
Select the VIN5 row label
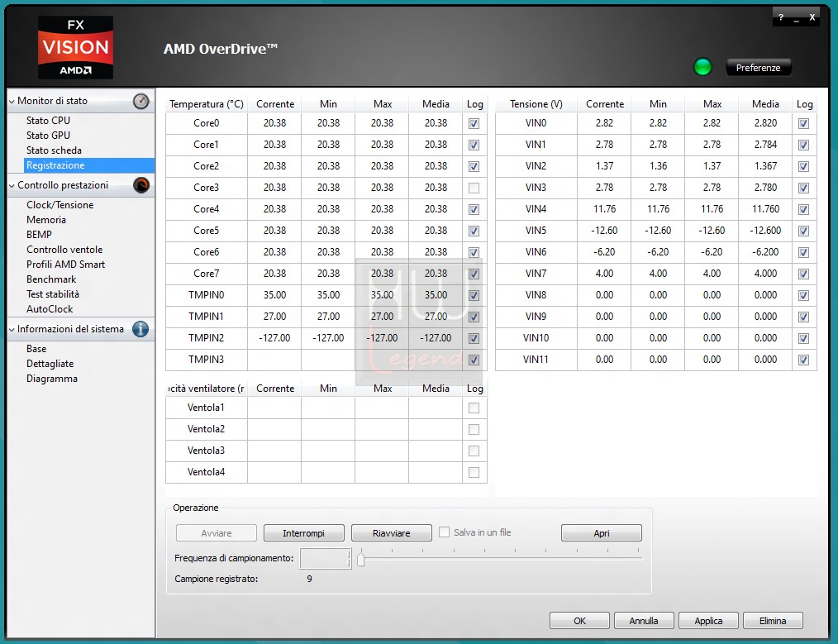point(536,231)
